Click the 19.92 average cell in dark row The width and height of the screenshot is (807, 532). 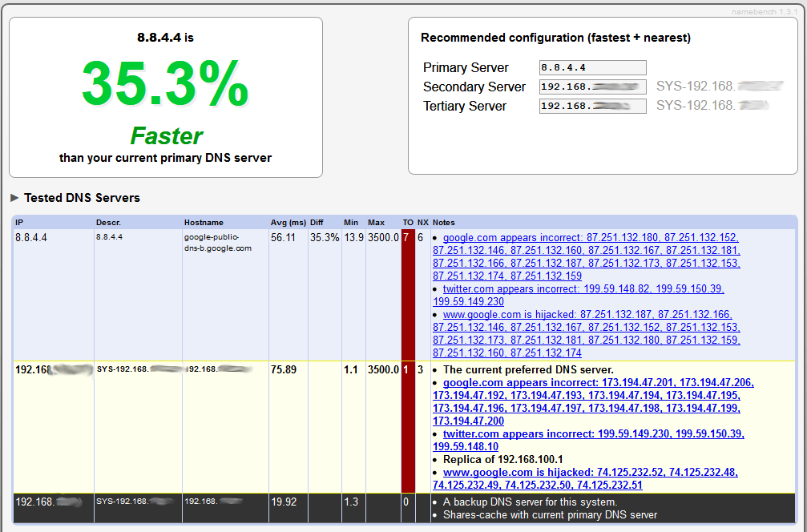[284, 502]
